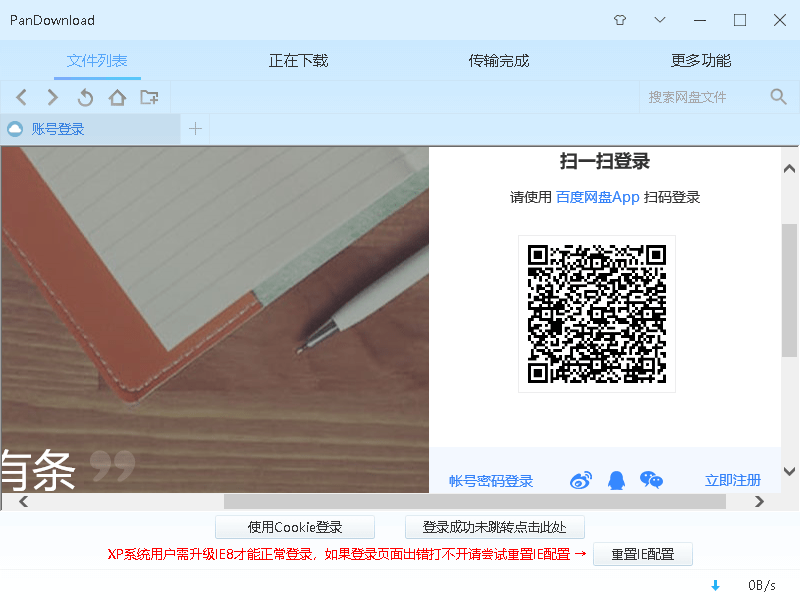This screenshot has height=600, width=800.
Task: Open the 更多功能 tab
Action: pos(702,60)
